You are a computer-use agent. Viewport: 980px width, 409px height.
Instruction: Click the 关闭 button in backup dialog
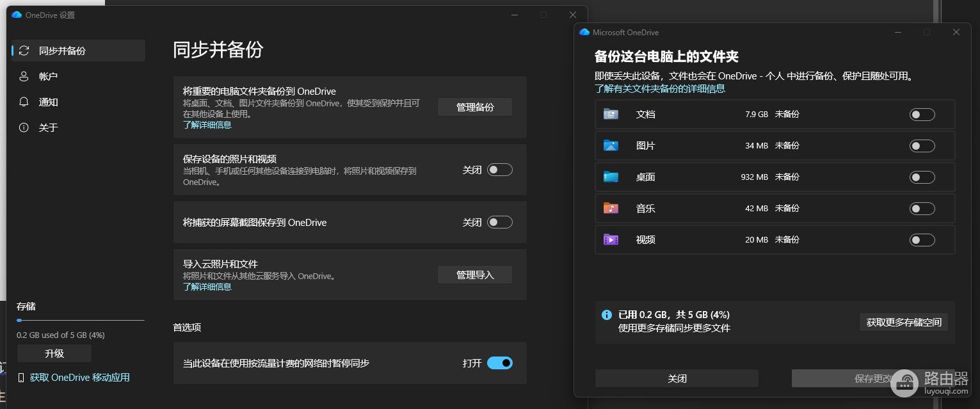click(x=677, y=378)
